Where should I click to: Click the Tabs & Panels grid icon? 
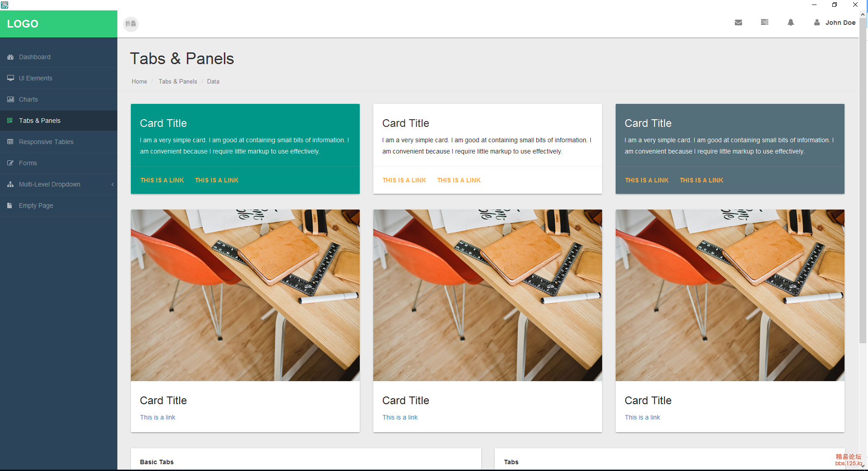pos(10,121)
